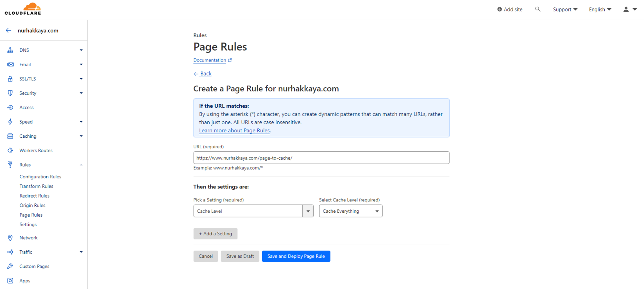Screen dimensions: 644x289
Task: Open the Select Cache Level dropdown
Action: point(351,211)
